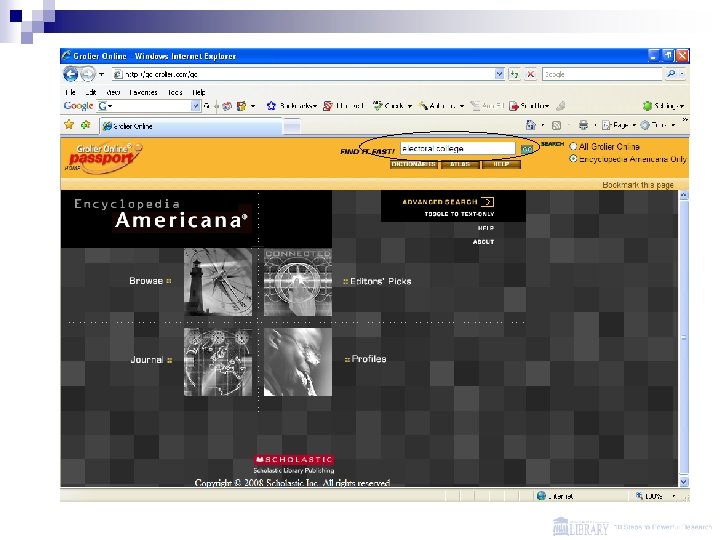Click the Connected Editors' Picks thumbnail
This screenshot has height=540, width=720.
298,282
